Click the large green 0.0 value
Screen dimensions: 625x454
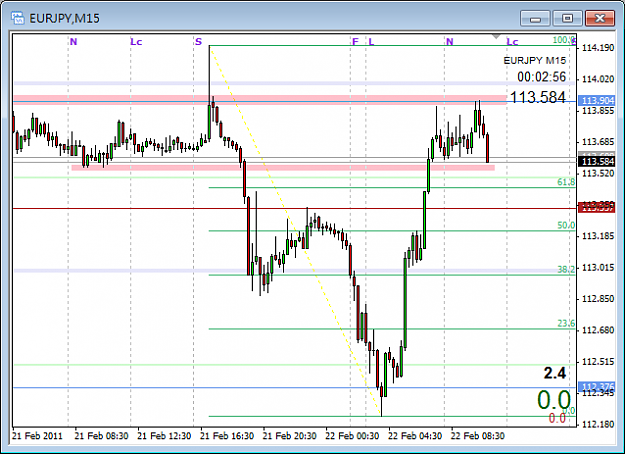click(x=554, y=399)
